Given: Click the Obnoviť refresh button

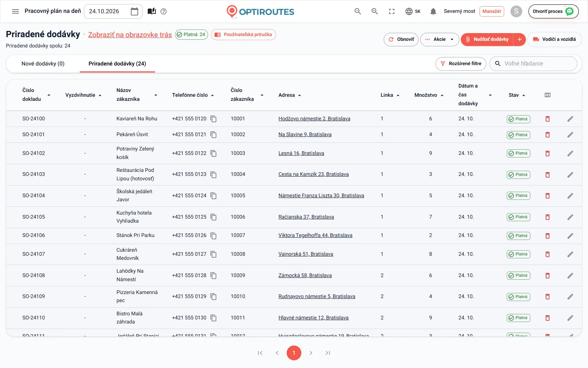Looking at the screenshot, I should coord(401,39).
